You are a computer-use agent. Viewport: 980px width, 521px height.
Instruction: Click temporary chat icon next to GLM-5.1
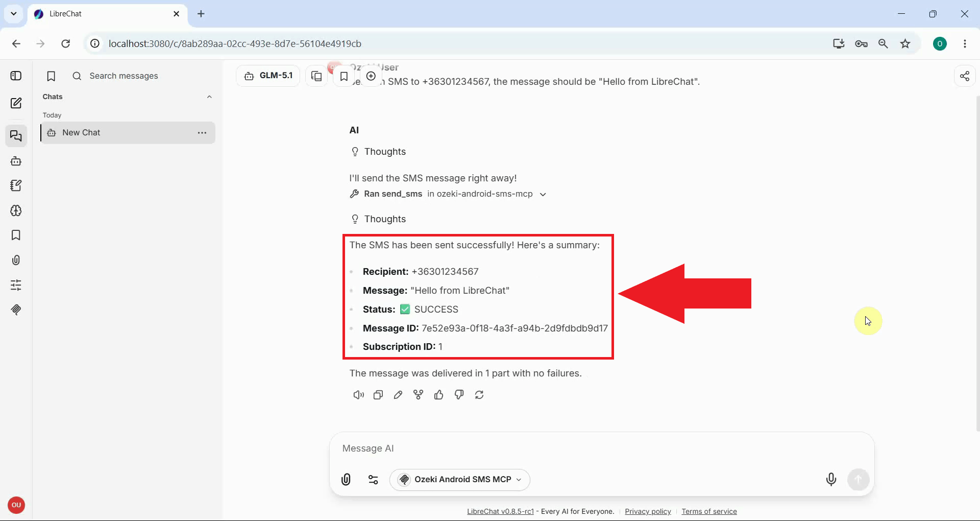pyautogui.click(x=316, y=76)
